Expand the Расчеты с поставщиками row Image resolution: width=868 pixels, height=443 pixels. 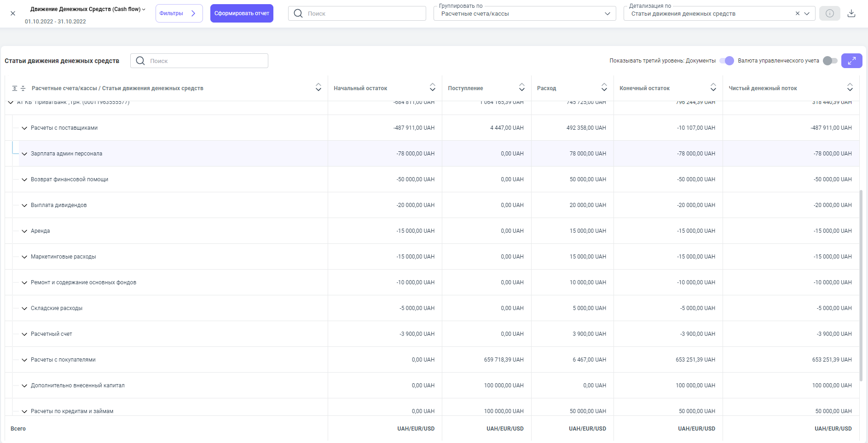24,128
